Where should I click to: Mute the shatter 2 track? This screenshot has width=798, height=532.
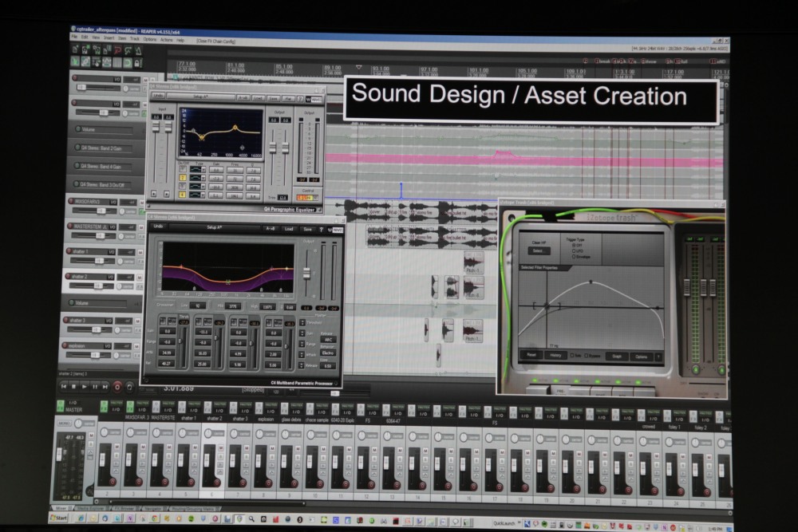[x=139, y=277]
